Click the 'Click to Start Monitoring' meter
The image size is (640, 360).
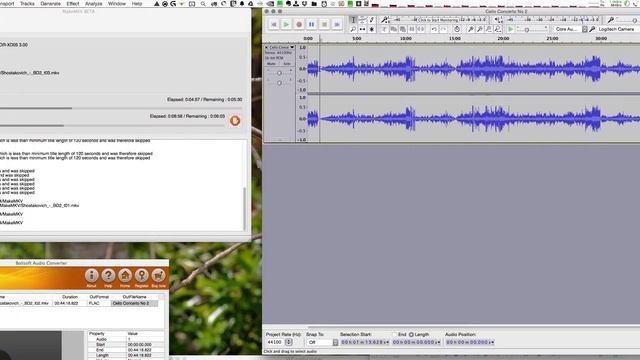(x=439, y=20)
